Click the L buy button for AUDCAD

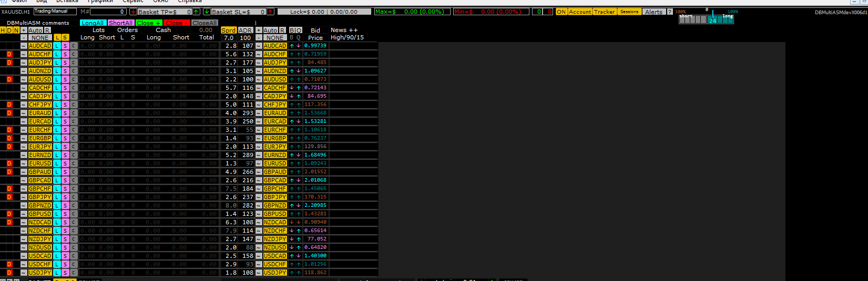pos(57,46)
